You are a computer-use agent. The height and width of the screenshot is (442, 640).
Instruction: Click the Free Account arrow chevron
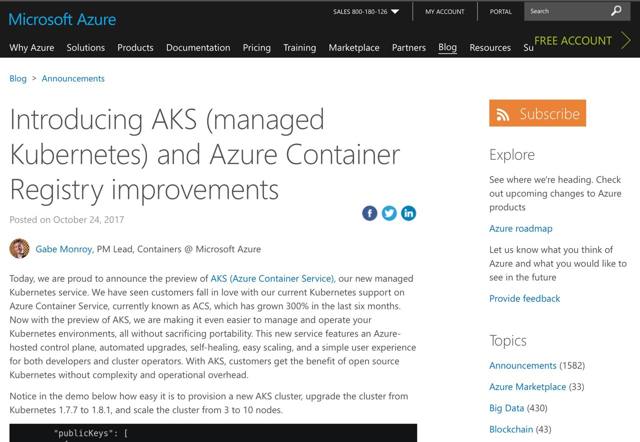click(x=627, y=41)
